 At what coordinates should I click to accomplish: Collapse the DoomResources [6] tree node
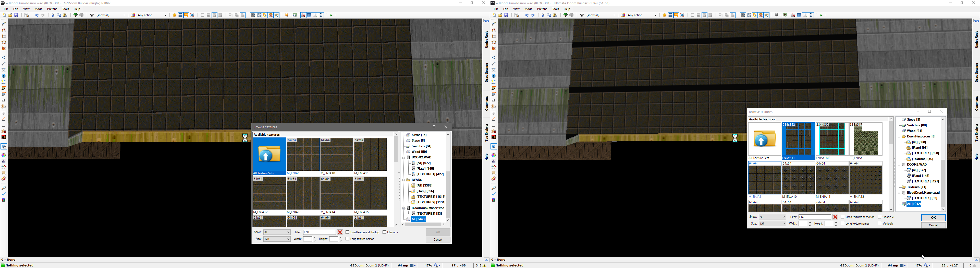(899, 137)
